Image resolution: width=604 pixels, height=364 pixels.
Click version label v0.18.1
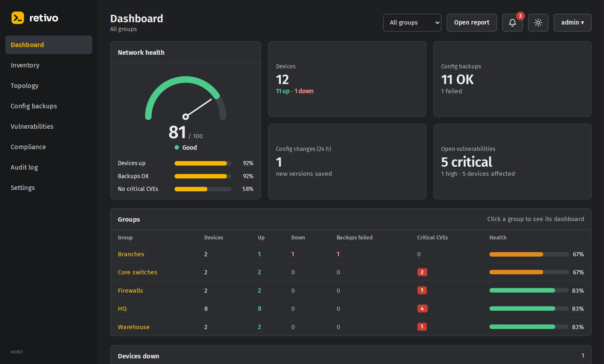pyautogui.click(x=17, y=352)
